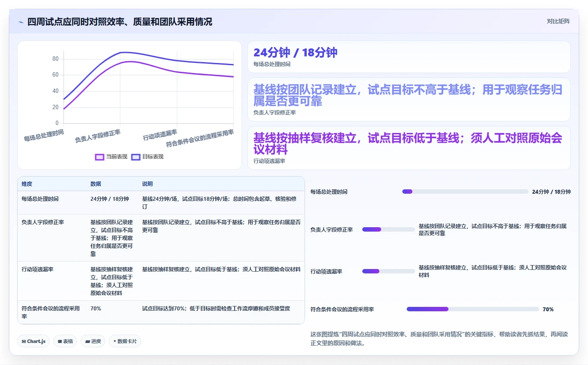Screen dimensions: 588x365
Task: Click the 试点目标达到70% description cell
Action: click(x=216, y=309)
